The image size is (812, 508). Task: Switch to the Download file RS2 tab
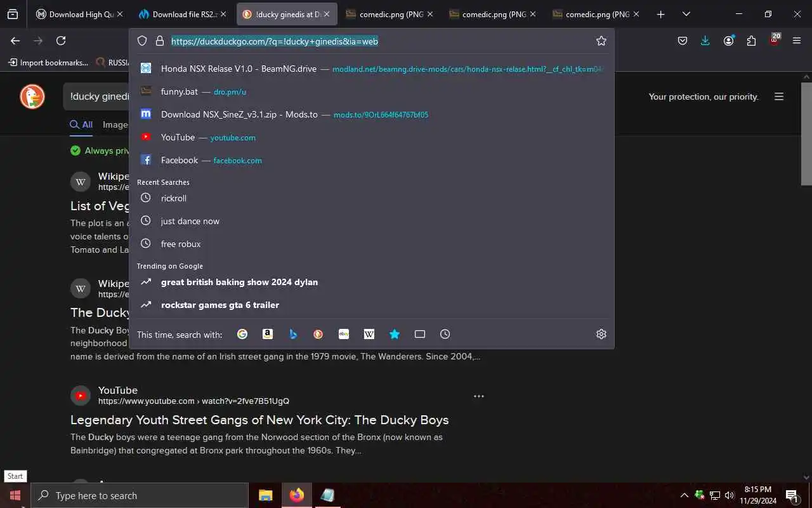(183, 14)
